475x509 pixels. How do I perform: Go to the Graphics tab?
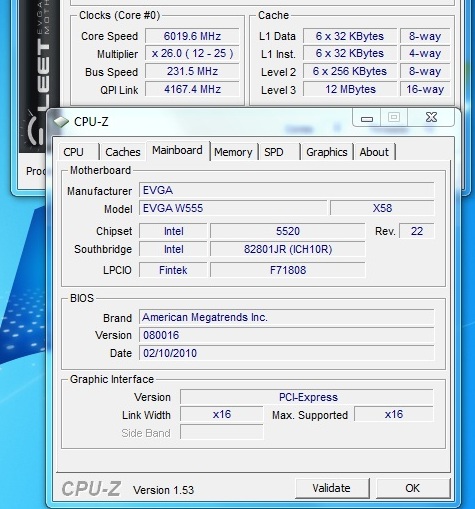pyautogui.click(x=327, y=152)
